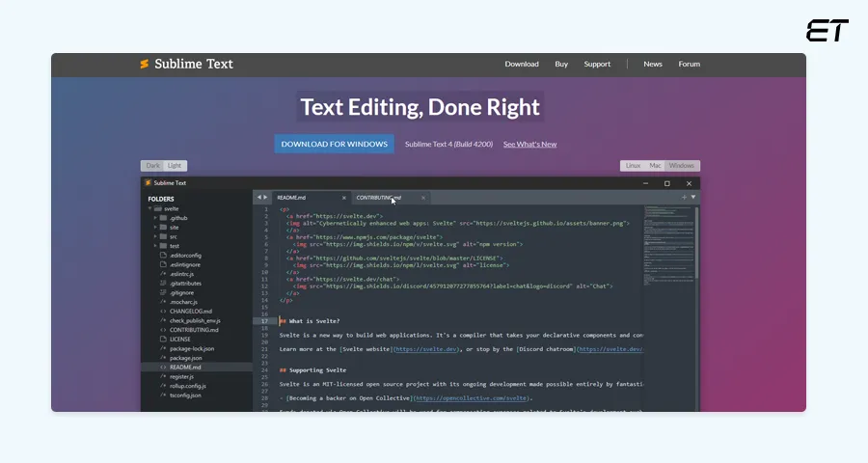Open .editorconfig in the sidebar
Screen dimensions: 868x463
click(x=185, y=256)
